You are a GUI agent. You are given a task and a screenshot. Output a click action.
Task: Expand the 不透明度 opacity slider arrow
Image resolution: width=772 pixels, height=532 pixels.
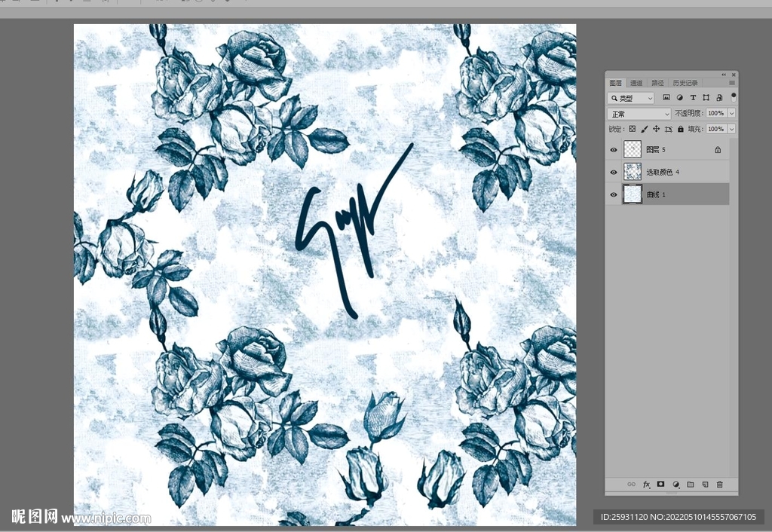(731, 113)
